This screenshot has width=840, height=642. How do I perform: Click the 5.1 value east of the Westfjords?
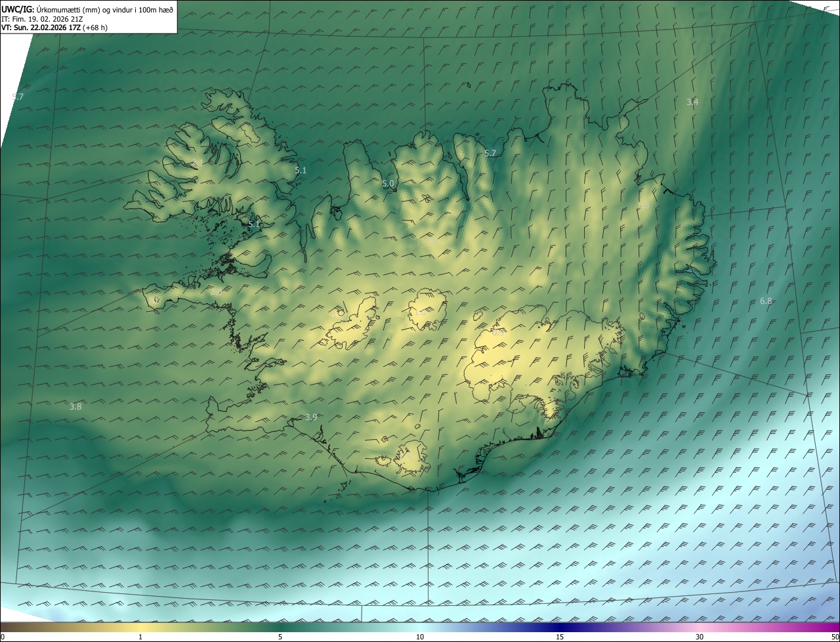click(x=301, y=170)
